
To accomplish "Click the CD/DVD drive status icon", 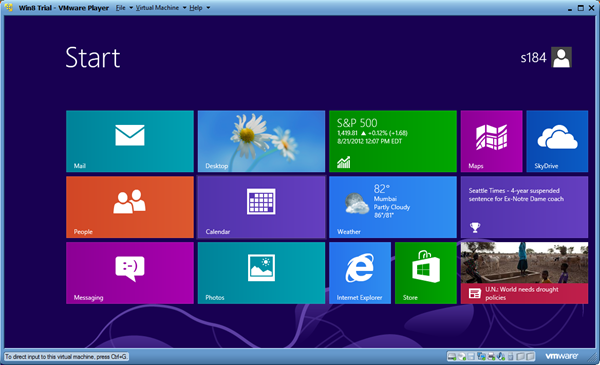I will tap(462, 357).
